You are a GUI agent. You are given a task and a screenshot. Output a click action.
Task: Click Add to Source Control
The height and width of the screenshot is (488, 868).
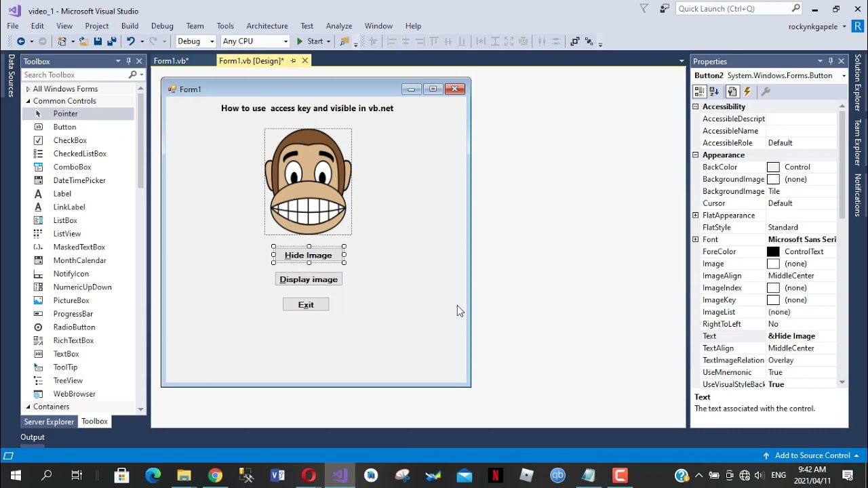(x=811, y=455)
